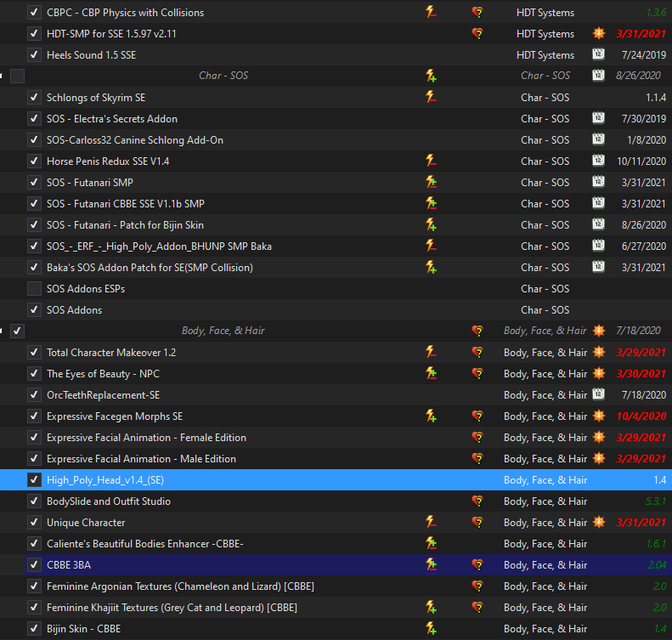Select Unique Character mod name
This screenshot has height=640, width=672.
point(86,523)
